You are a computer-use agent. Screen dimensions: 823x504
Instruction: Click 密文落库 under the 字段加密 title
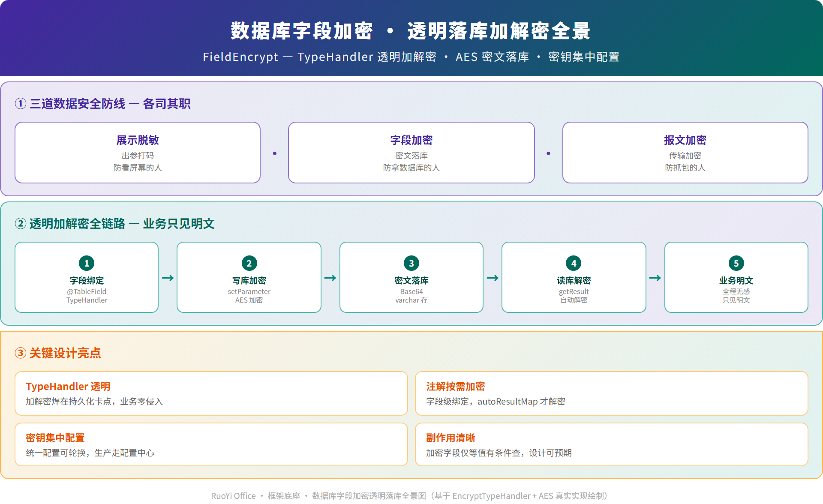411,156
